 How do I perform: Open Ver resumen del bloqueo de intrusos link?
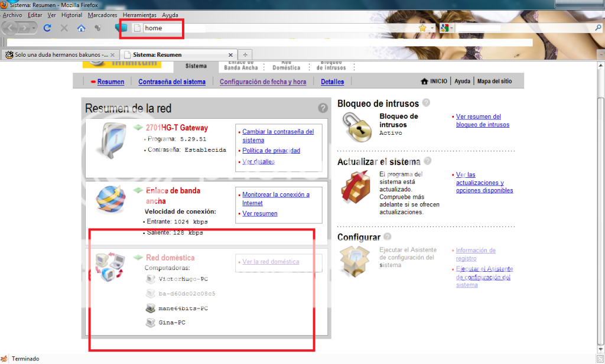pyautogui.click(x=482, y=121)
